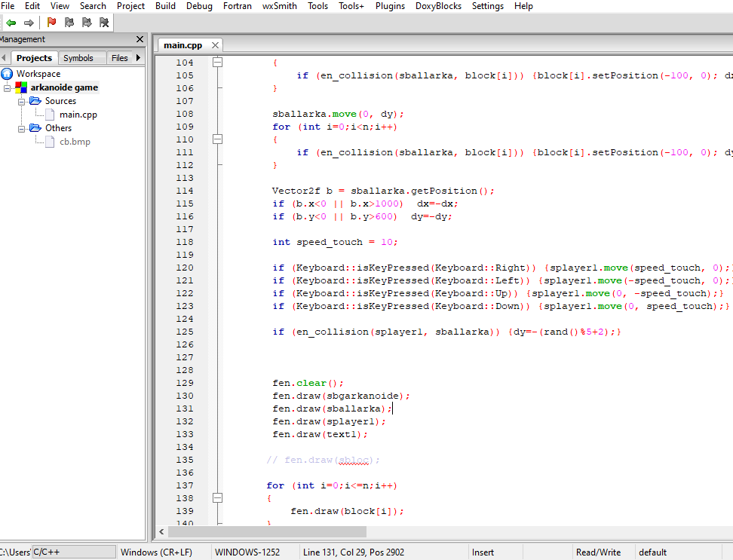Open the Debug menu

pos(199,6)
